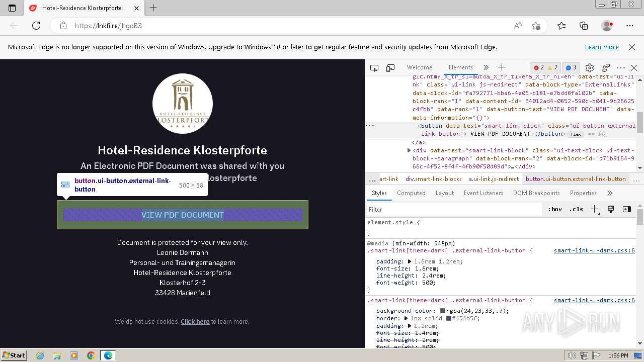Open the Layout tab
Viewport: 644px width, 362px height.
(445, 193)
